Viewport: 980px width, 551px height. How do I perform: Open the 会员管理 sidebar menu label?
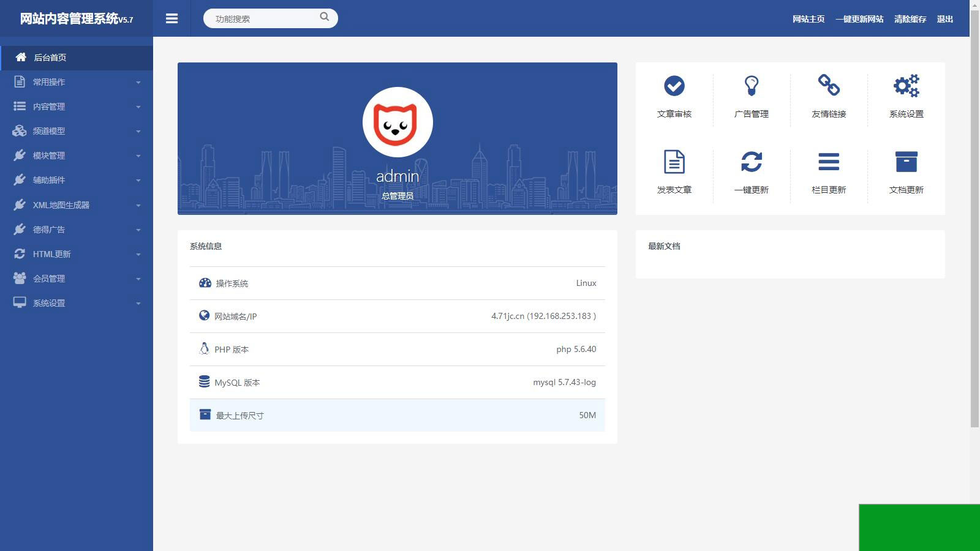[49, 279]
